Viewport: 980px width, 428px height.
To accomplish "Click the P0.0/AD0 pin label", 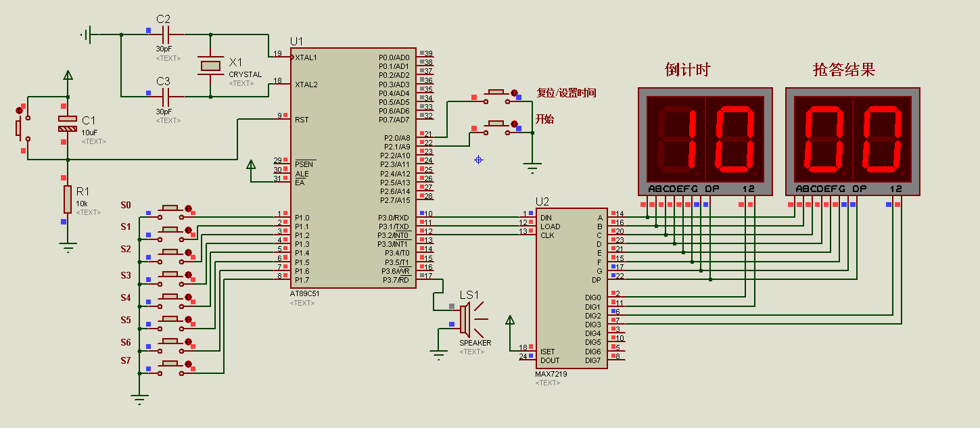I will click(394, 57).
